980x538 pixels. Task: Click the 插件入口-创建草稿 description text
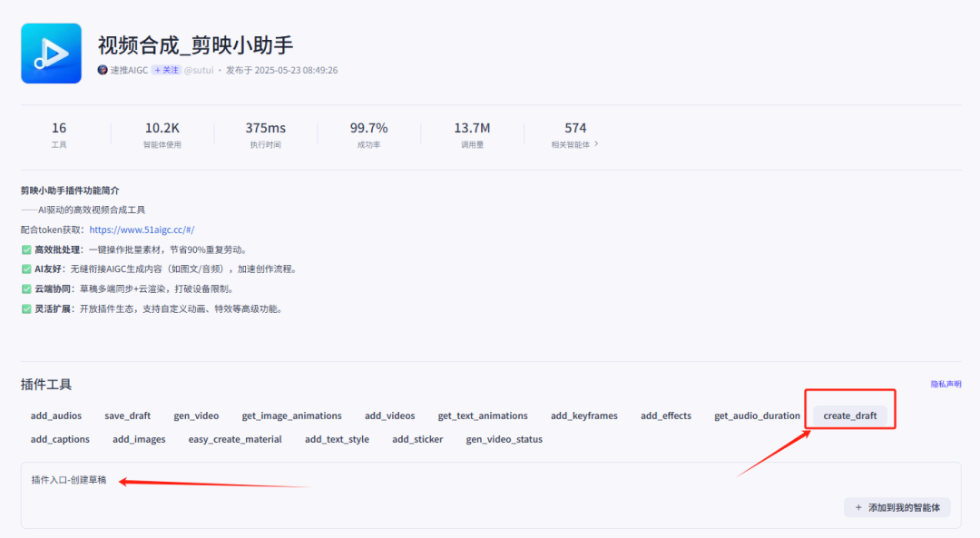[69, 480]
